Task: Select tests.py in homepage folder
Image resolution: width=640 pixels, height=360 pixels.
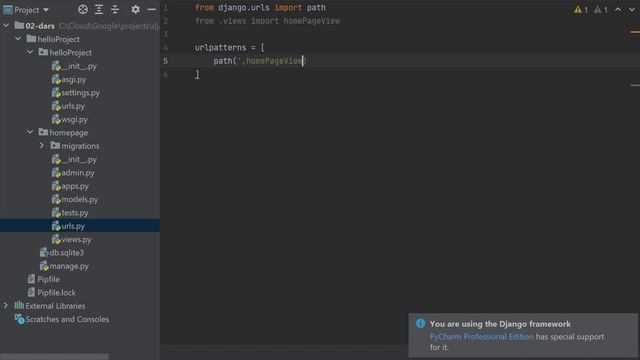Action: (x=70, y=213)
